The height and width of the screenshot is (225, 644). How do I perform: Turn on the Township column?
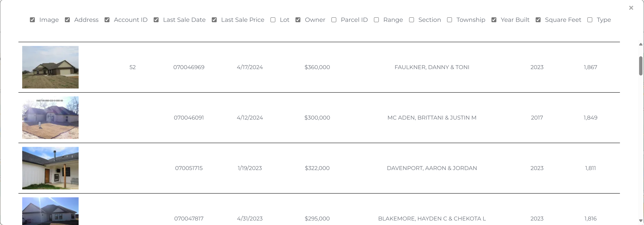click(450, 20)
